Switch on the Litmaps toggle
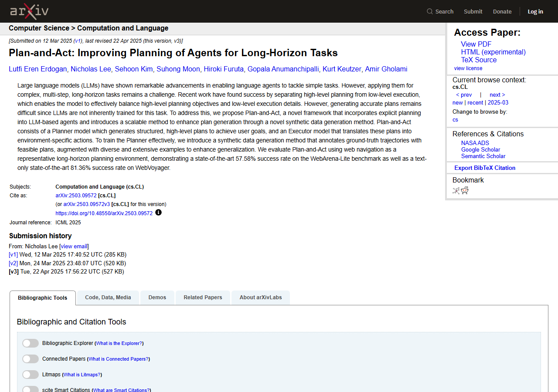The height and width of the screenshot is (392, 558). 31,375
